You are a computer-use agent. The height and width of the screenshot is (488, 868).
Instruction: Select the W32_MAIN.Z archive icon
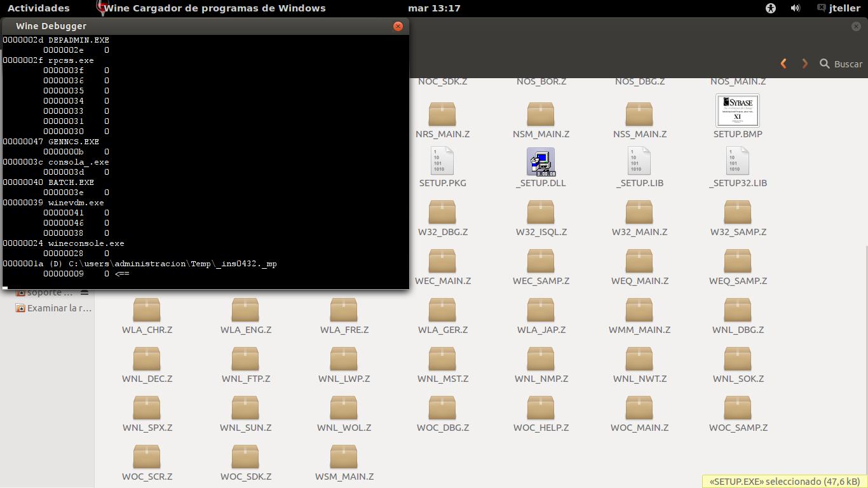pos(639,212)
